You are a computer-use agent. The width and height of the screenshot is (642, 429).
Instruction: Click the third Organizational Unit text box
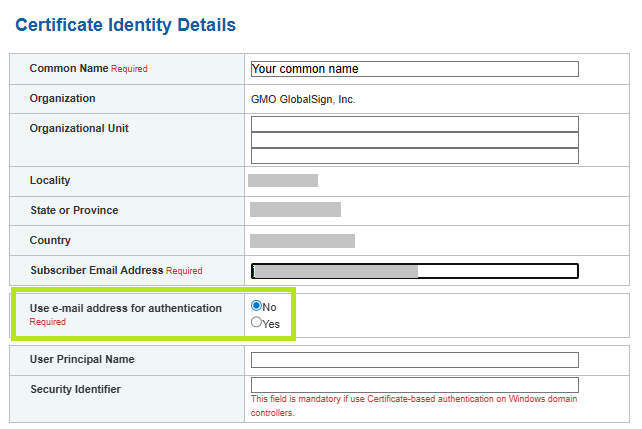tap(414, 156)
